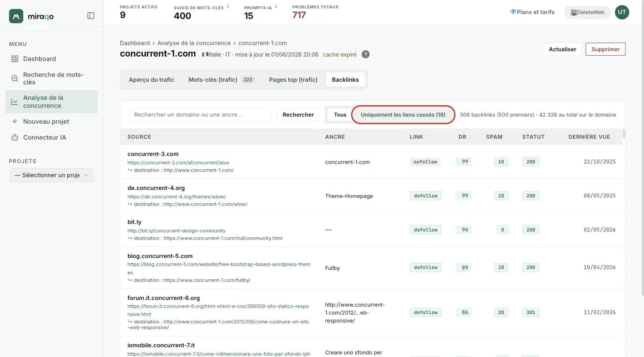Open de.concurrent-4.org/themes/wlow source link
Screen dimensions: 644x357
(x=177, y=197)
